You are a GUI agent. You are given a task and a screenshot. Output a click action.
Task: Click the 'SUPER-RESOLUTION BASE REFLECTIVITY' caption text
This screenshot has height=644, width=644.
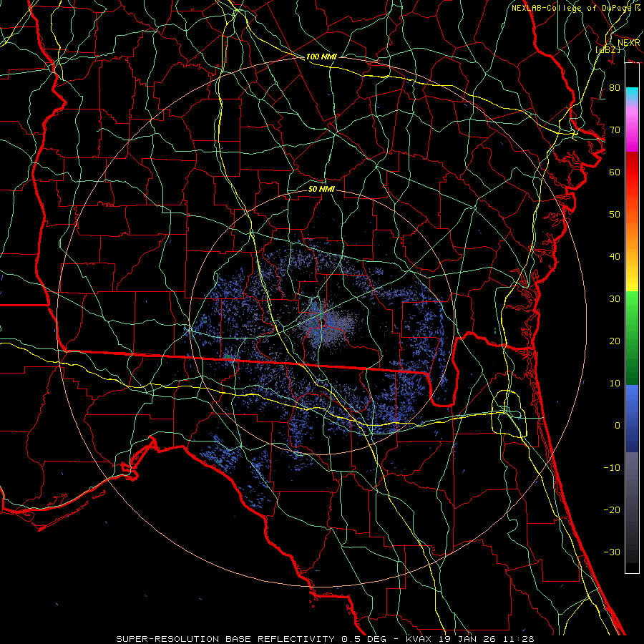pos(225,639)
